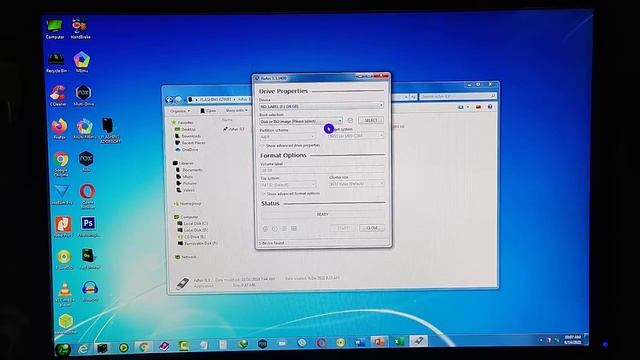
Task: Select Downloads under Favorites in Explorer
Action: [188, 136]
